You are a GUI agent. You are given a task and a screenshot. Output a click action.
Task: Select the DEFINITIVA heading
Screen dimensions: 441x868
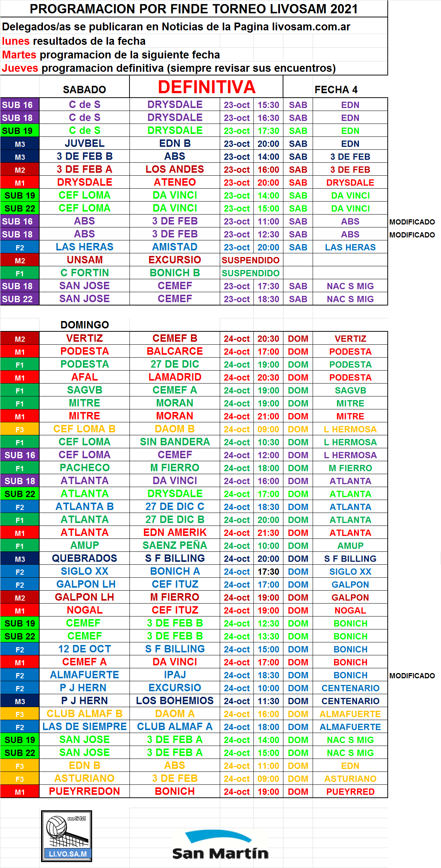coord(206,87)
